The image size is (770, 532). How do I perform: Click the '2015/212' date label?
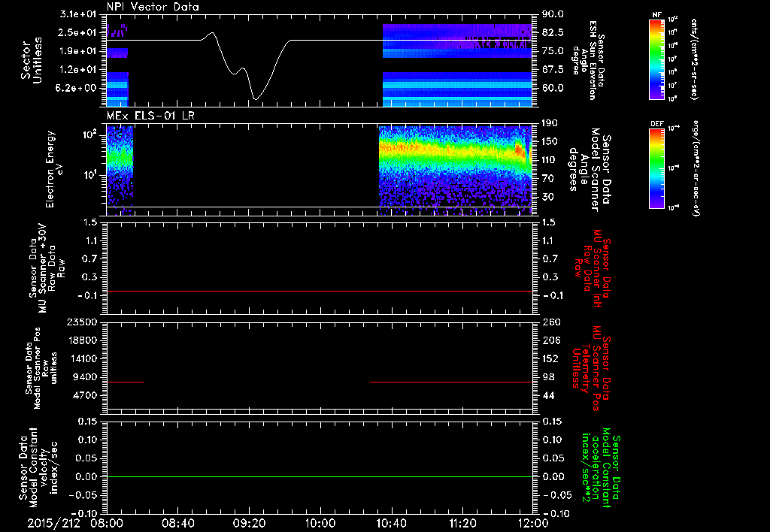pyautogui.click(x=53, y=523)
